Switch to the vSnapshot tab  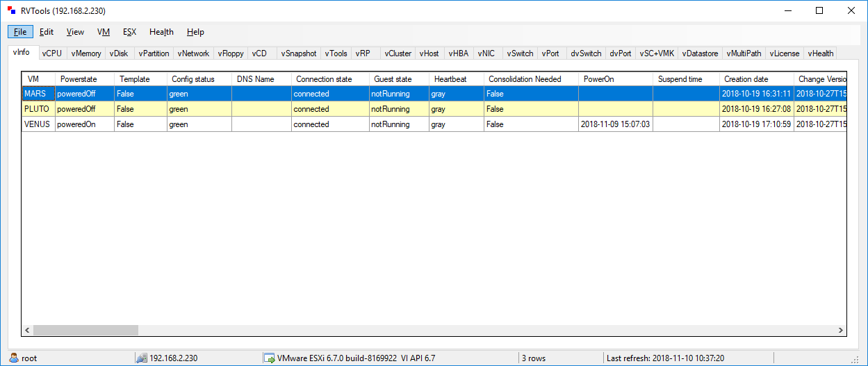coord(298,53)
